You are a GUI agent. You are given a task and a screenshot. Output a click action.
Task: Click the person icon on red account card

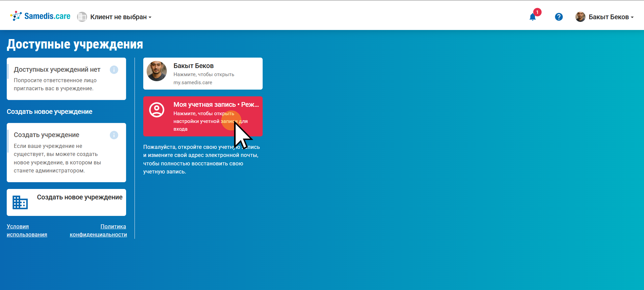click(x=157, y=110)
